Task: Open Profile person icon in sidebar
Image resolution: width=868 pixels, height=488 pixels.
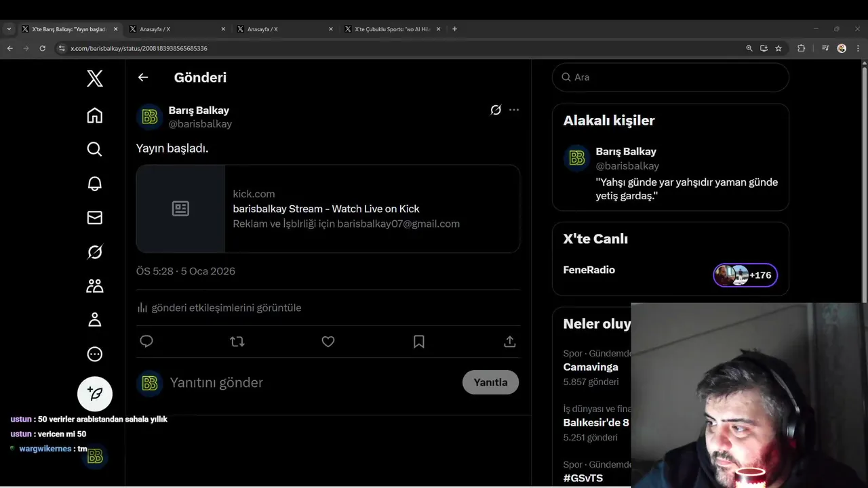Action: (95, 320)
